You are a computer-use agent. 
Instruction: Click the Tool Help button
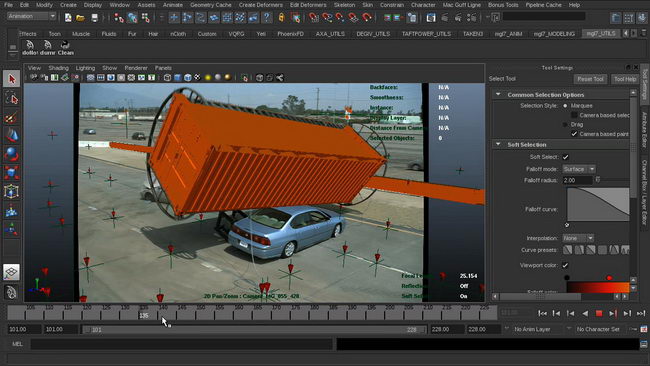point(625,79)
